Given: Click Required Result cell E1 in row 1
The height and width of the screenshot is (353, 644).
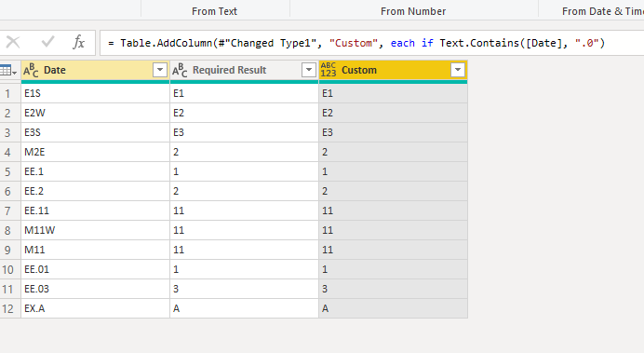Looking at the screenshot, I should 245,93.
